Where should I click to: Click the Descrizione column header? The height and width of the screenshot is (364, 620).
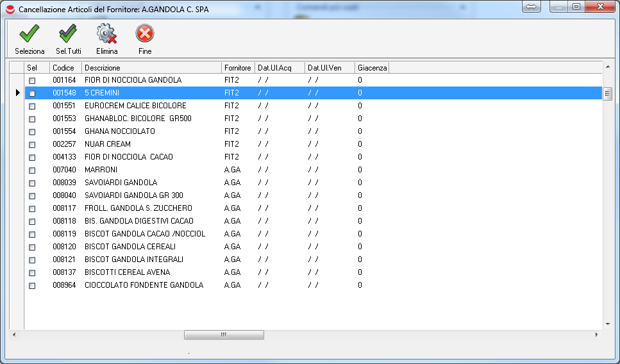click(151, 68)
